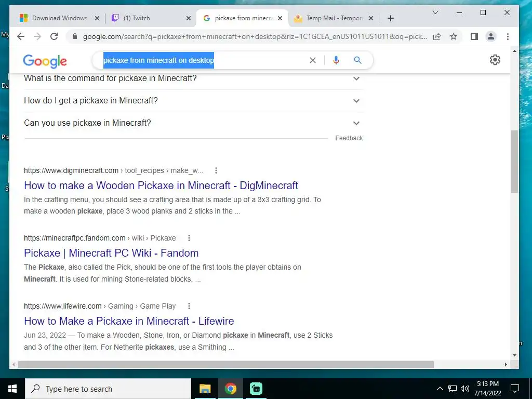Click the digminecraft.com result URL
The width and height of the screenshot is (532, 399).
point(113,170)
